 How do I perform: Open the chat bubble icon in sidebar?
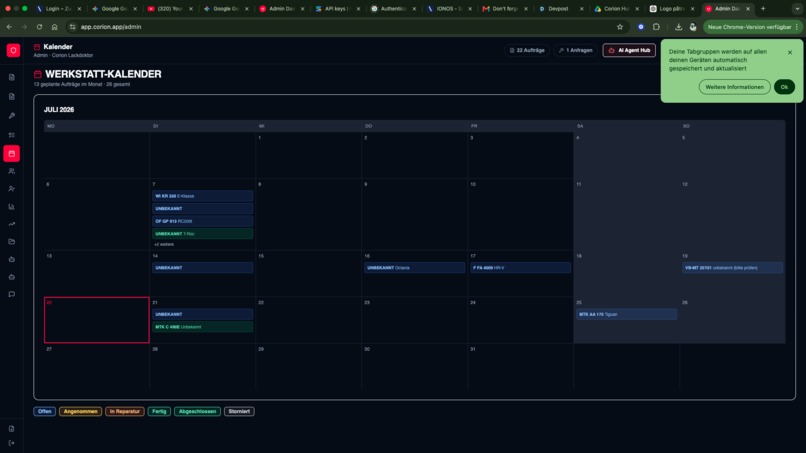tap(12, 295)
